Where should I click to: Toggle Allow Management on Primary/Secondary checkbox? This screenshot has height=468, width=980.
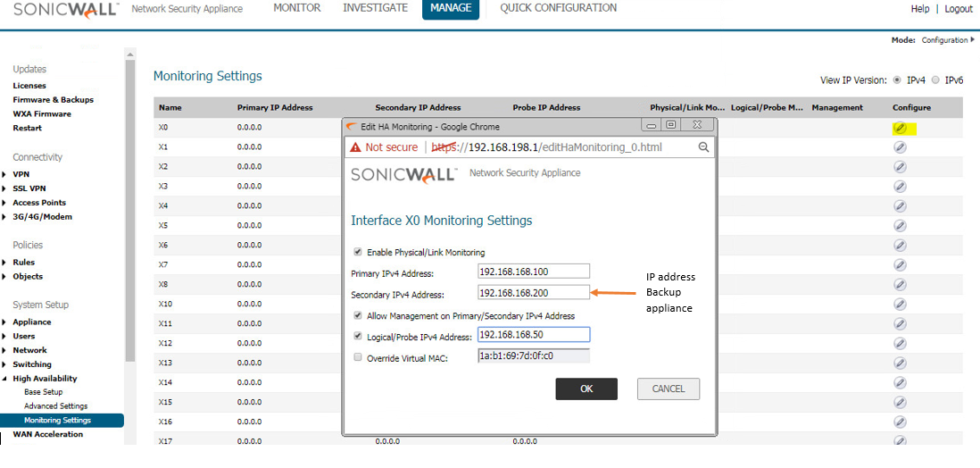tap(358, 315)
